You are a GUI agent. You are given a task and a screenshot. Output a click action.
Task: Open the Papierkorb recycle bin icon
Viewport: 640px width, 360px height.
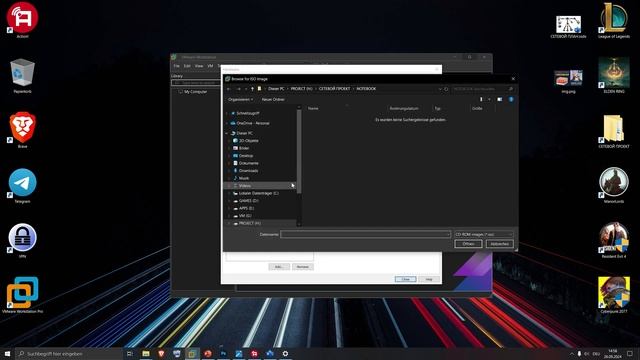tap(22, 75)
